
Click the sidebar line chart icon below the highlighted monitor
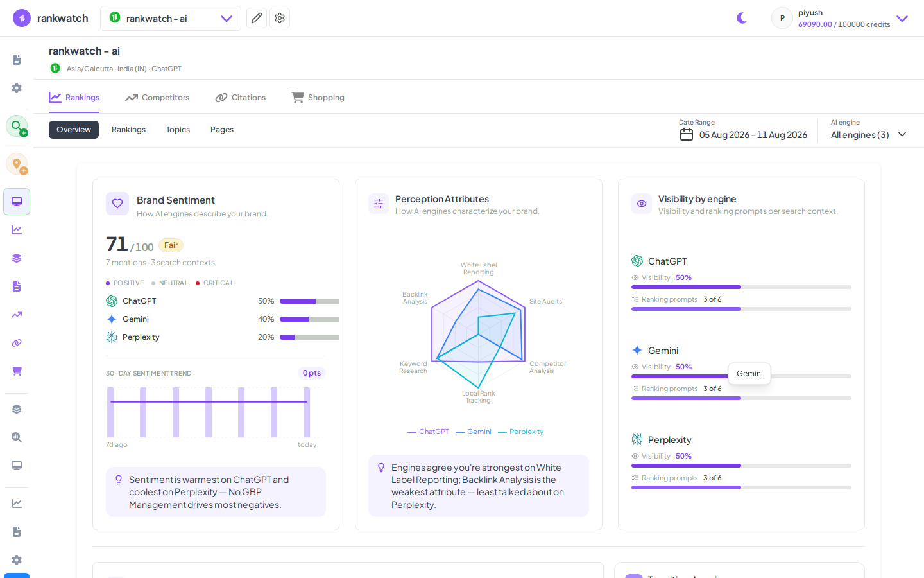coord(17,230)
